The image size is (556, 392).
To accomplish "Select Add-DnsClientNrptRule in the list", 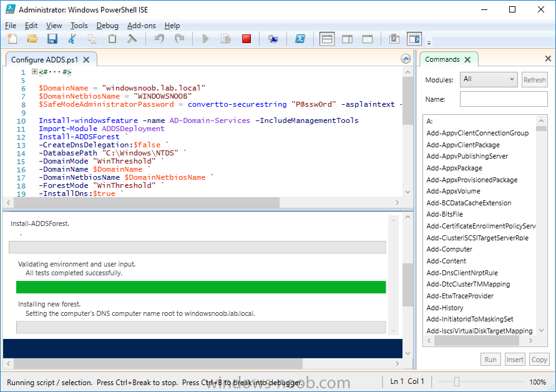I will 462,273.
